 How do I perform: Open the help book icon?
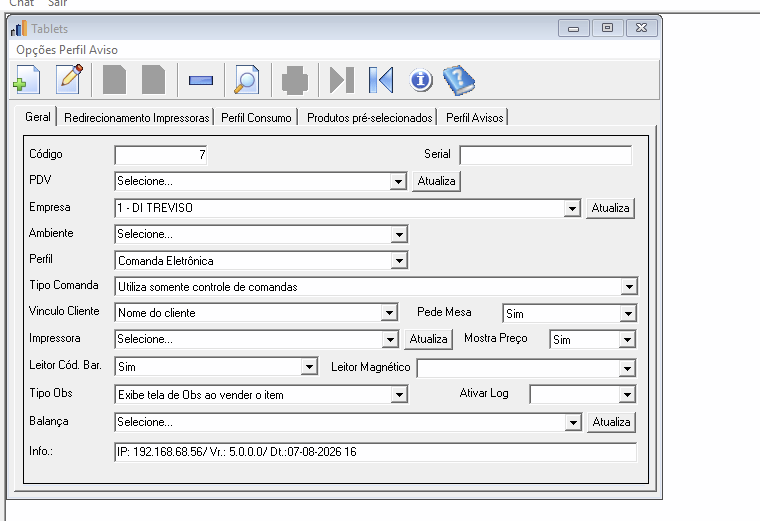pyautogui.click(x=459, y=80)
